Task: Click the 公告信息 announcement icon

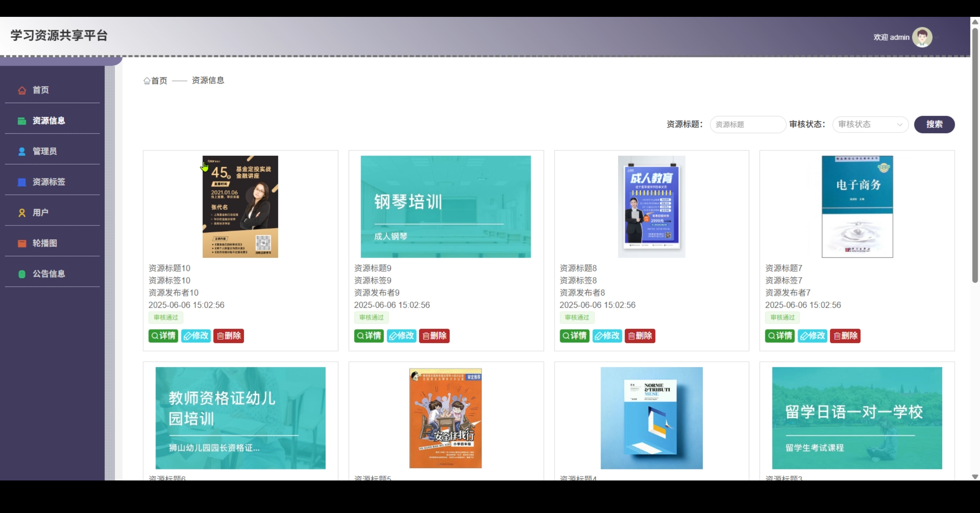Action: 22,274
